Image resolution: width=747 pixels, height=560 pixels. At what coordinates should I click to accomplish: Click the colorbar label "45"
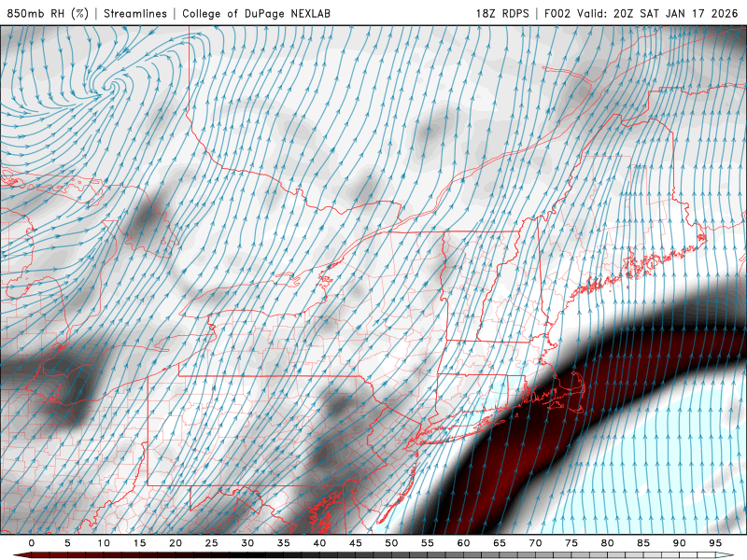356,543
